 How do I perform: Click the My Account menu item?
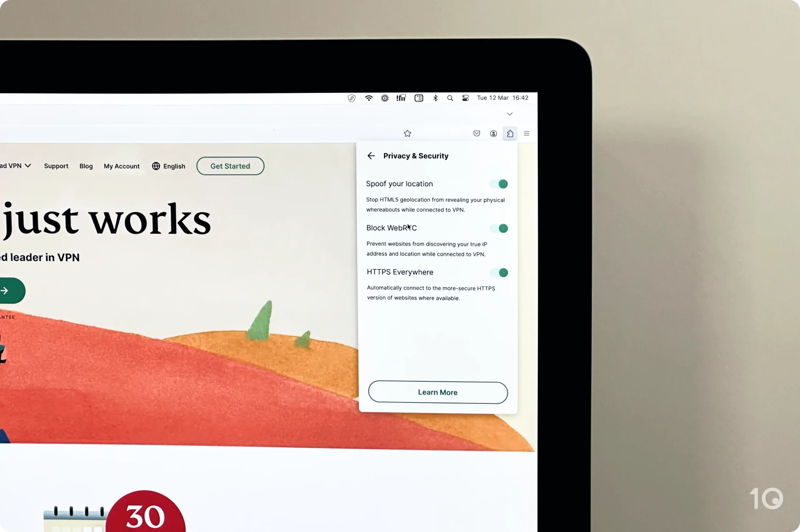point(121,166)
